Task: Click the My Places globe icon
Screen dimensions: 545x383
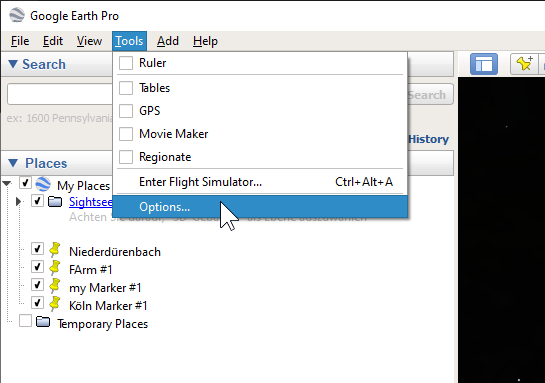Action: pyautogui.click(x=43, y=184)
